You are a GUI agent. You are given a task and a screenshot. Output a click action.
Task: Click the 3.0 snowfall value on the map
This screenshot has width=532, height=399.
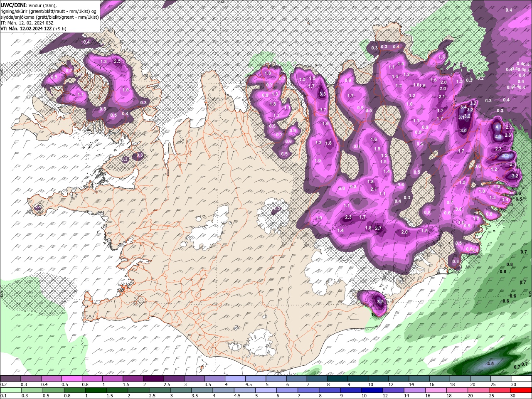[x=463, y=131]
